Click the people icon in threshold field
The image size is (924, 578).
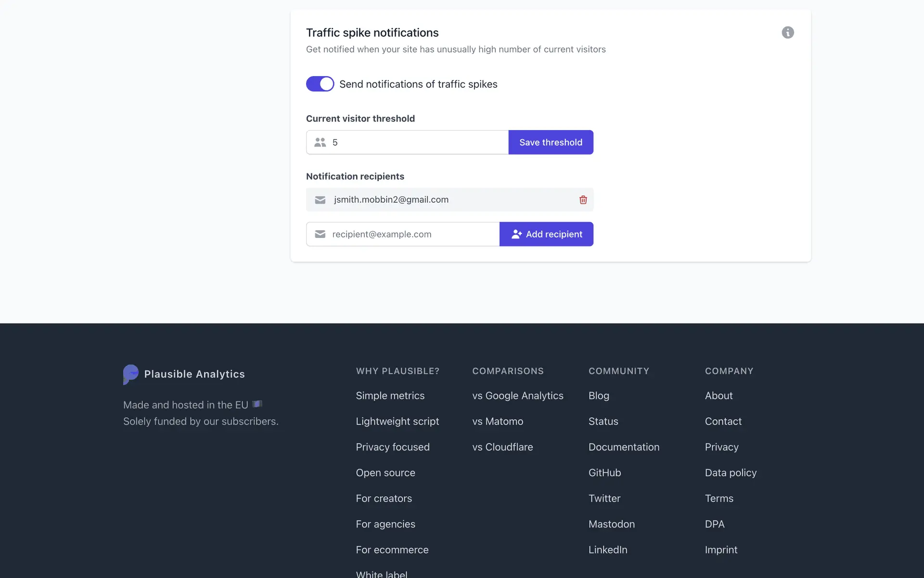(x=320, y=143)
